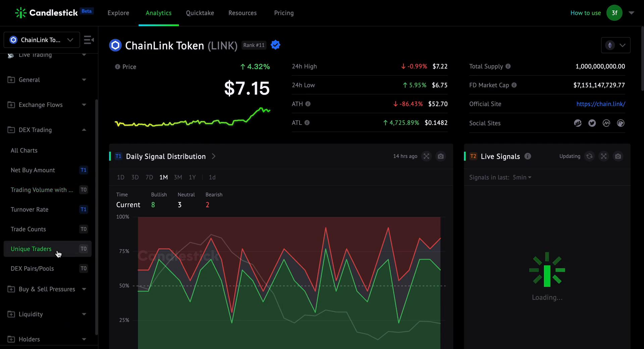Open the ChainLink Token selector dropdown
Image resolution: width=644 pixels, height=349 pixels.
pos(42,40)
